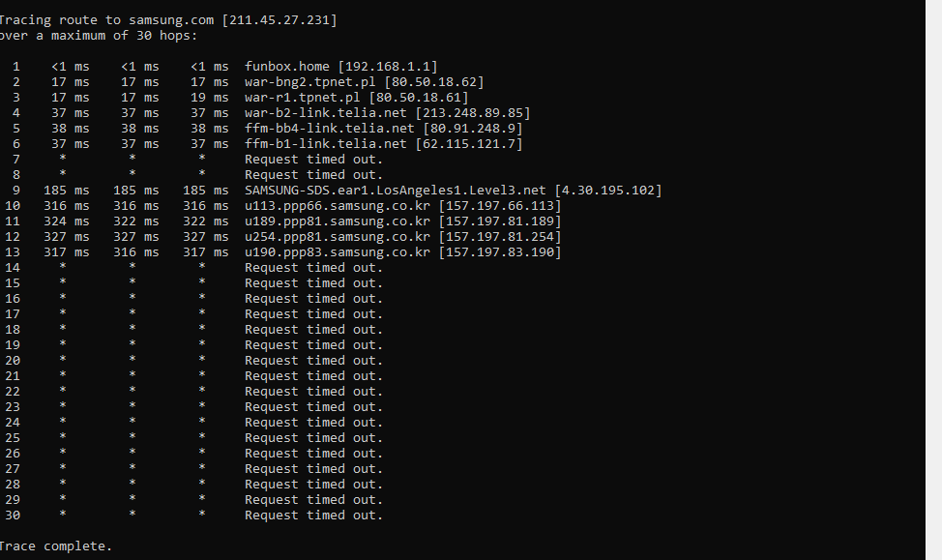Click the destination IP 211.45.27.231
Image resolution: width=942 pixels, height=560 pixels.
[x=280, y=19]
